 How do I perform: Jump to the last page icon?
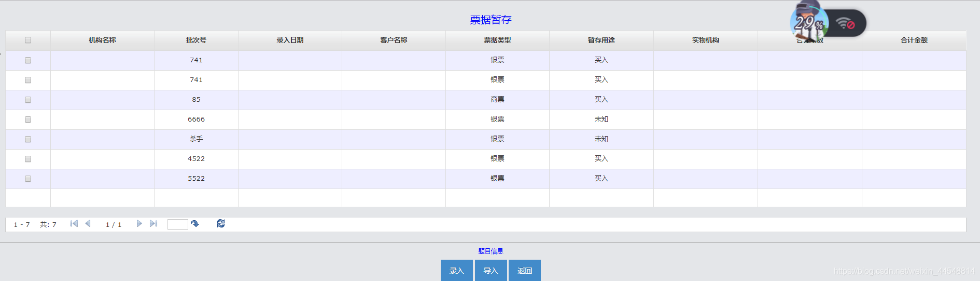coord(153,223)
